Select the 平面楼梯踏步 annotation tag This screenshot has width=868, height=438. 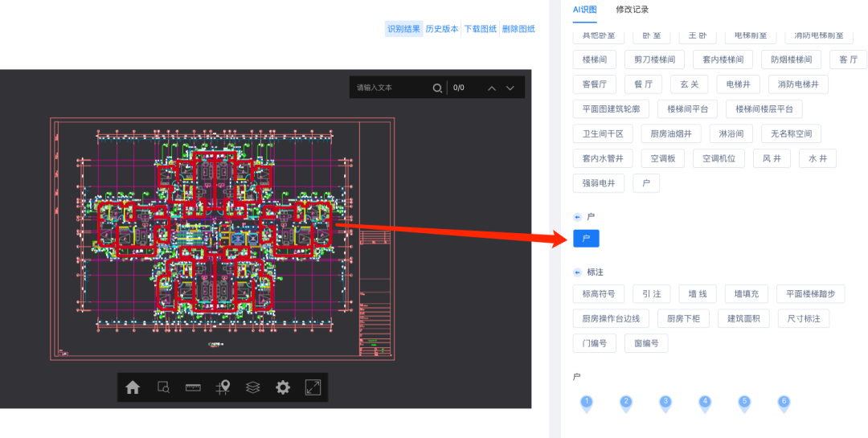810,294
